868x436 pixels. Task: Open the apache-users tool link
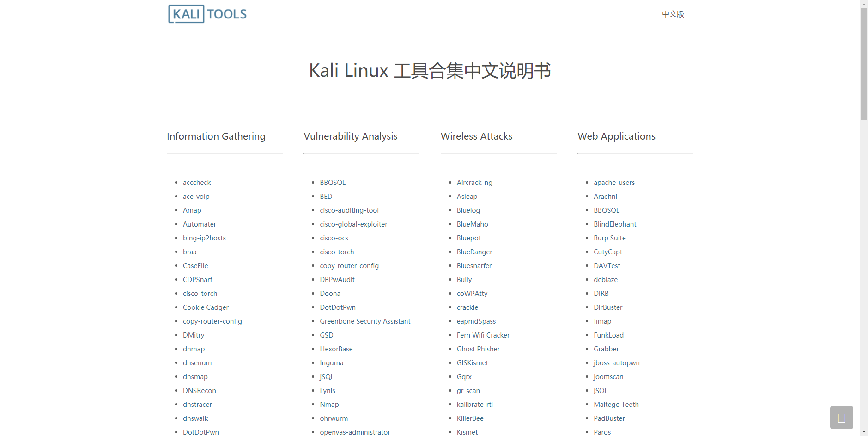pos(614,183)
